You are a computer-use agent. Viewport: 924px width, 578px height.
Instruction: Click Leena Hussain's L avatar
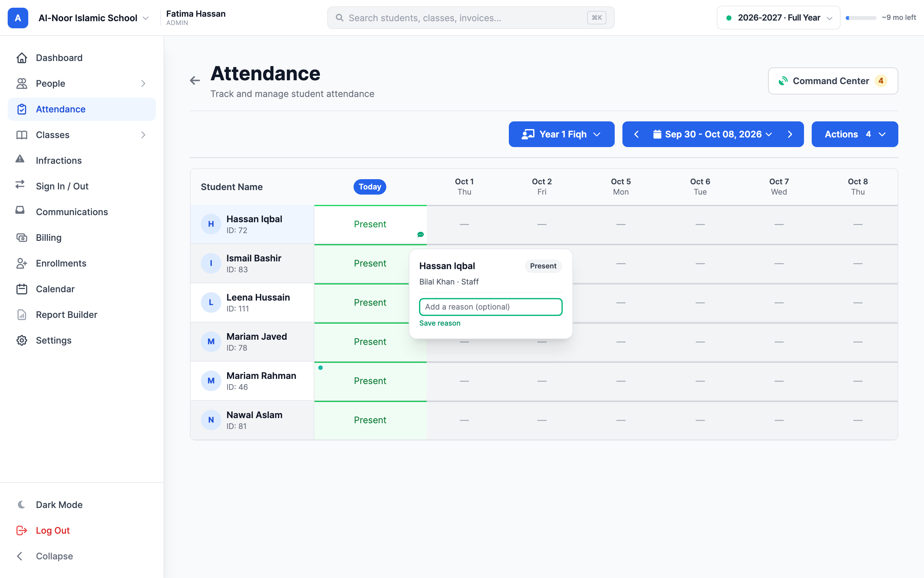[211, 302]
